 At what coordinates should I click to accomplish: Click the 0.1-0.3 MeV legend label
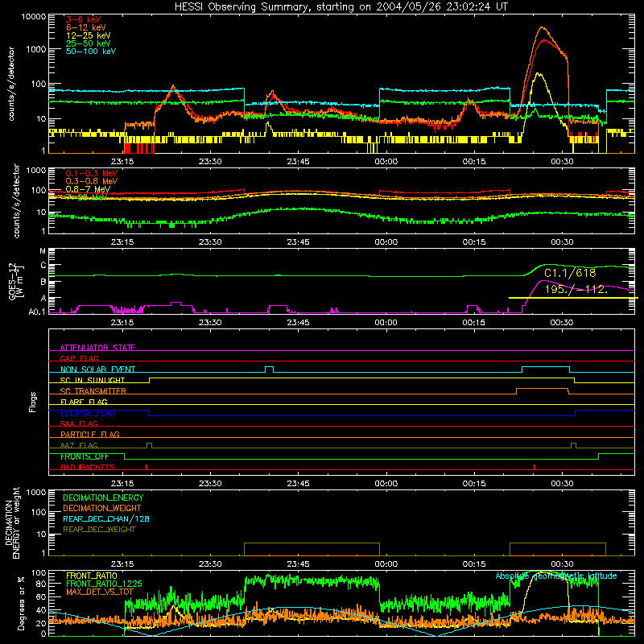point(92,173)
